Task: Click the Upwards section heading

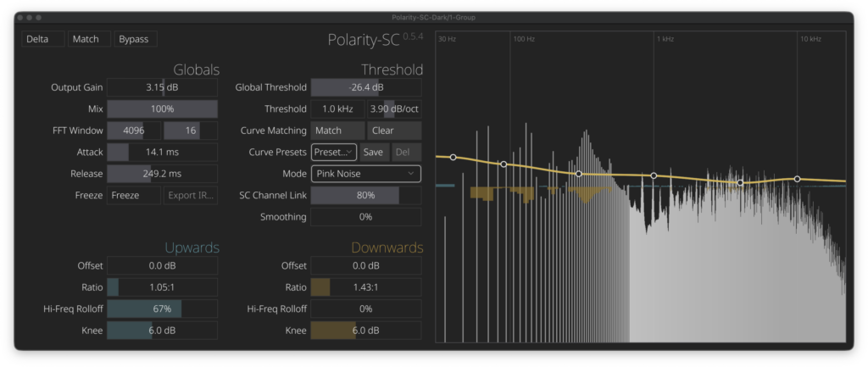Action: (192, 247)
